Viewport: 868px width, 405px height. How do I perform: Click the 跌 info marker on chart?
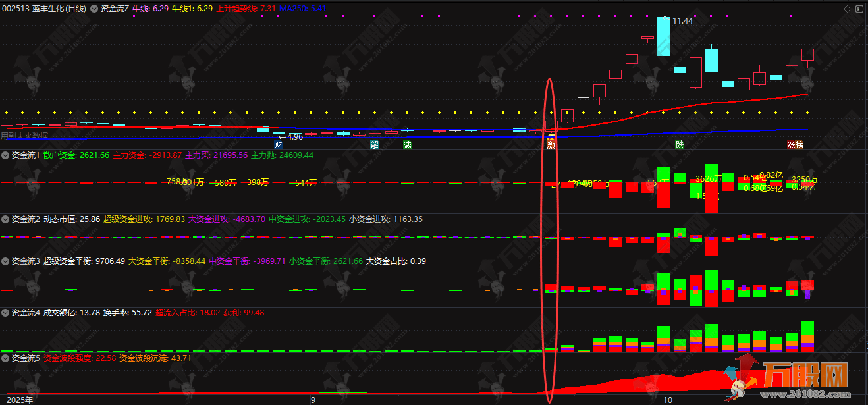pyautogui.click(x=679, y=144)
